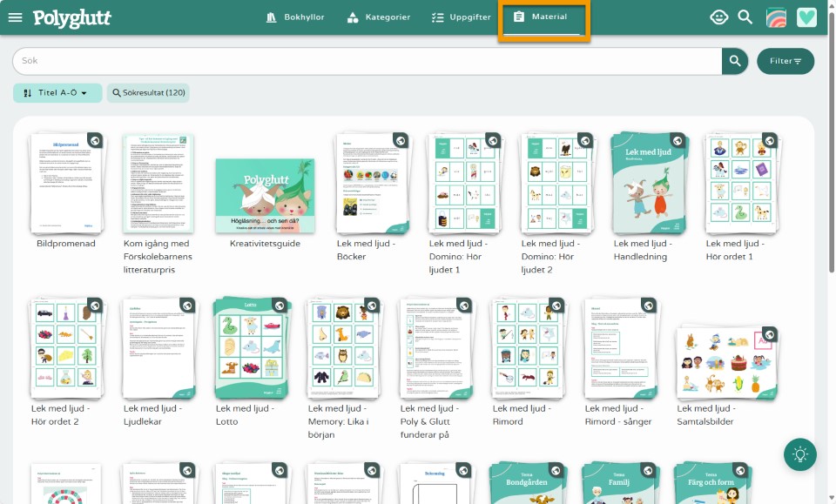
Task: Switch to the Kategorier tab
Action: point(378,17)
